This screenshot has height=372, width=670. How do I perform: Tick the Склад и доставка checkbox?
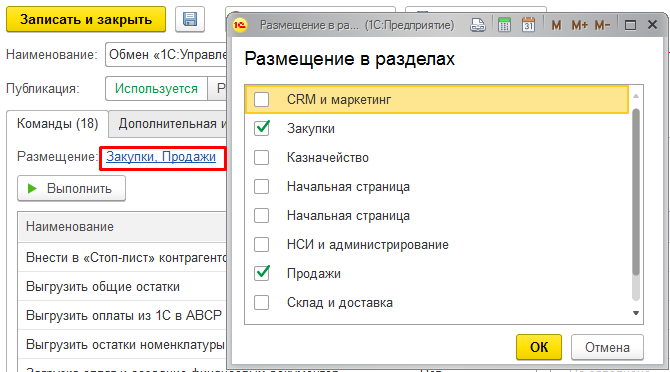(262, 302)
